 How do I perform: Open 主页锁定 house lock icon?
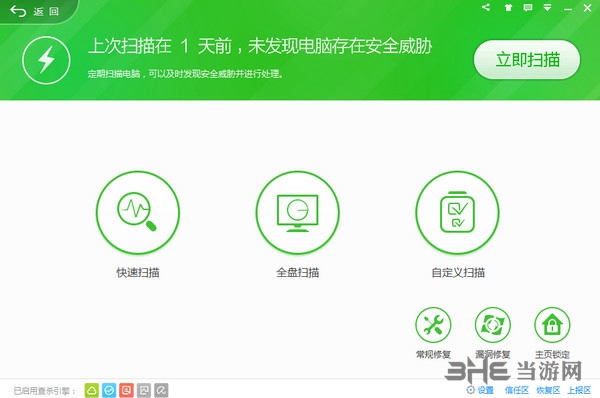click(x=552, y=325)
